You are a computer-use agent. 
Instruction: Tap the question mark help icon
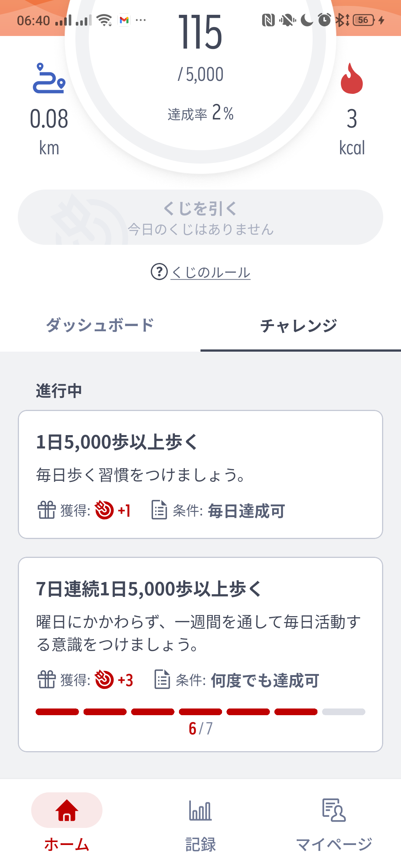point(159,272)
